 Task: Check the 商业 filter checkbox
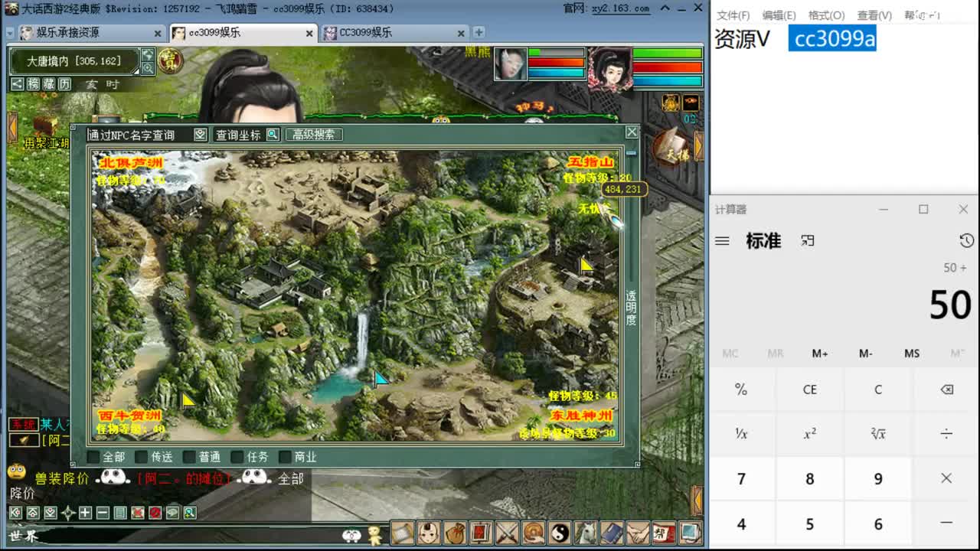coord(285,457)
